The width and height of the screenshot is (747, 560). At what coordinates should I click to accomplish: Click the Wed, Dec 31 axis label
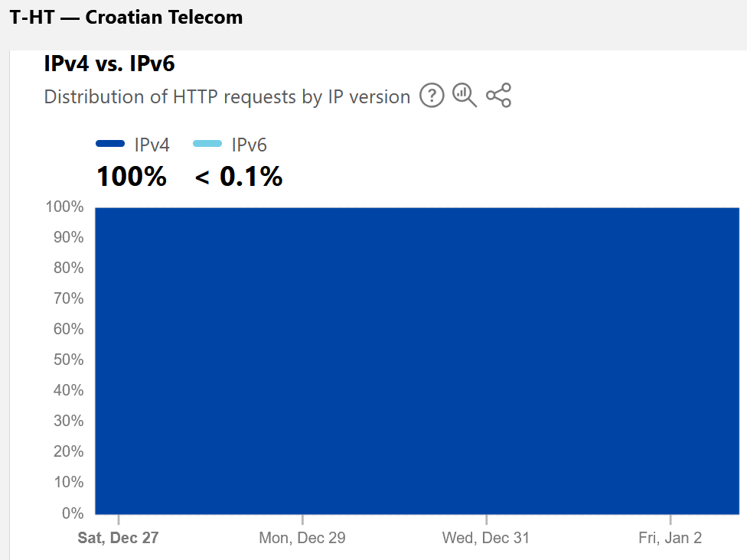486,538
